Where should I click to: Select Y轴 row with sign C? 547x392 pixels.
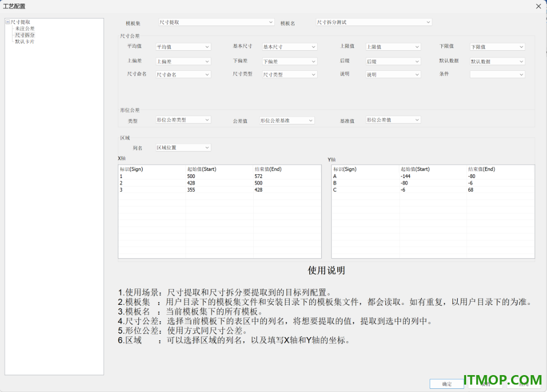coord(433,190)
